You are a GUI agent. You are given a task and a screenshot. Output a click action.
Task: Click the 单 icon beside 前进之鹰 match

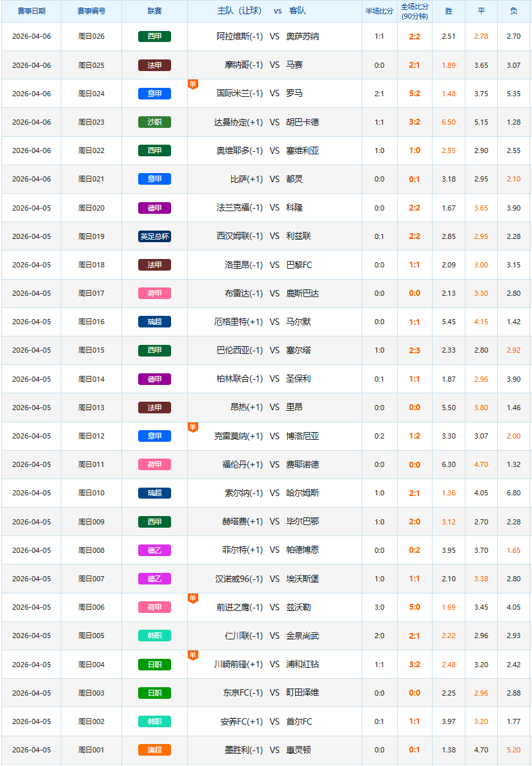192,598
